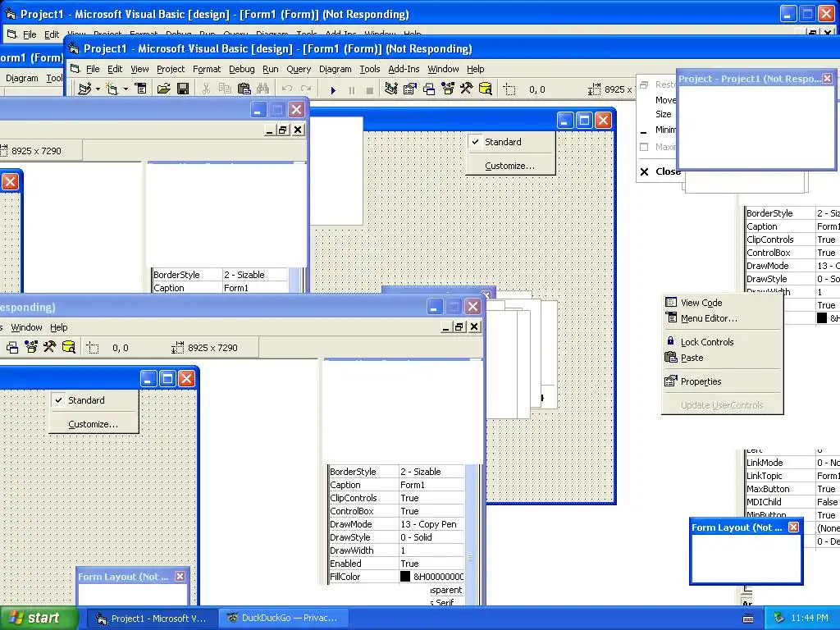The height and width of the screenshot is (630, 840).
Task: Click the Copy icon in main toolbar
Action: pos(225,89)
